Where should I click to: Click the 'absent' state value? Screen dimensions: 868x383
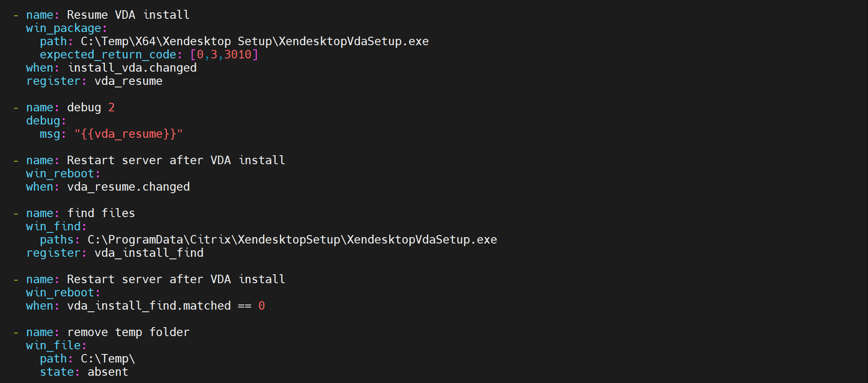108,372
